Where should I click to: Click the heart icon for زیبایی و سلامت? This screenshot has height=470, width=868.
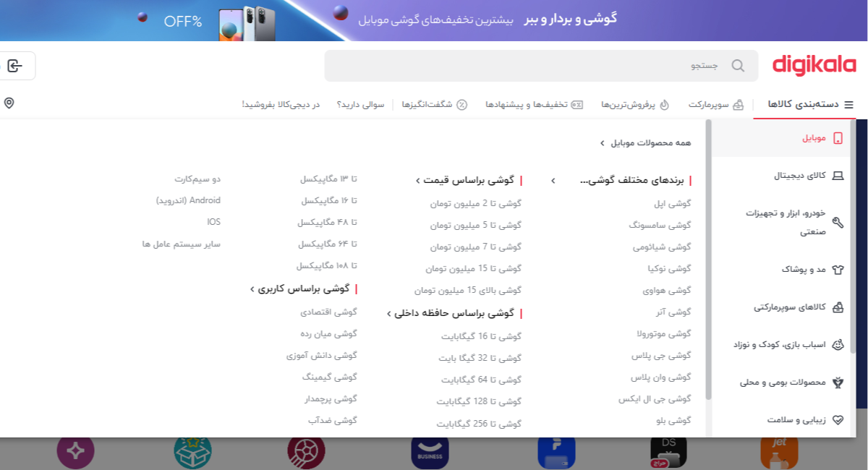[x=838, y=420]
